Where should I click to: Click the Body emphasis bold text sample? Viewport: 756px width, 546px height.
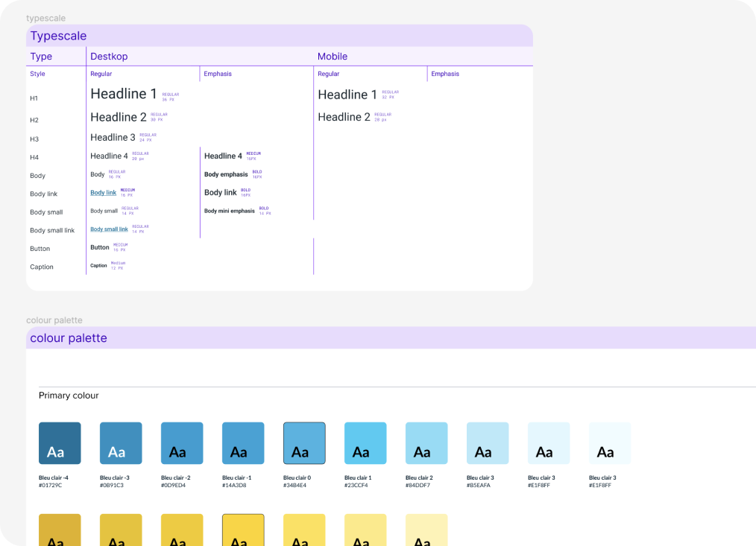coord(226,175)
